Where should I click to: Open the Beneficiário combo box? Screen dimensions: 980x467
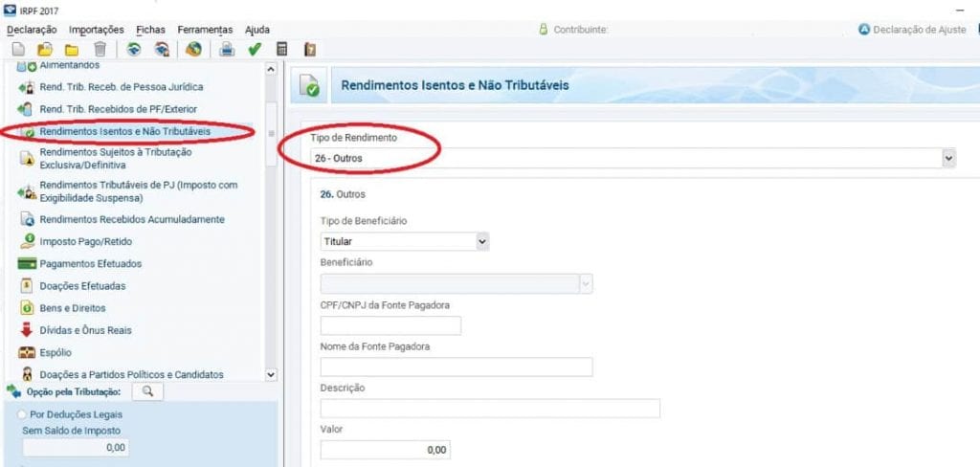coord(586,283)
